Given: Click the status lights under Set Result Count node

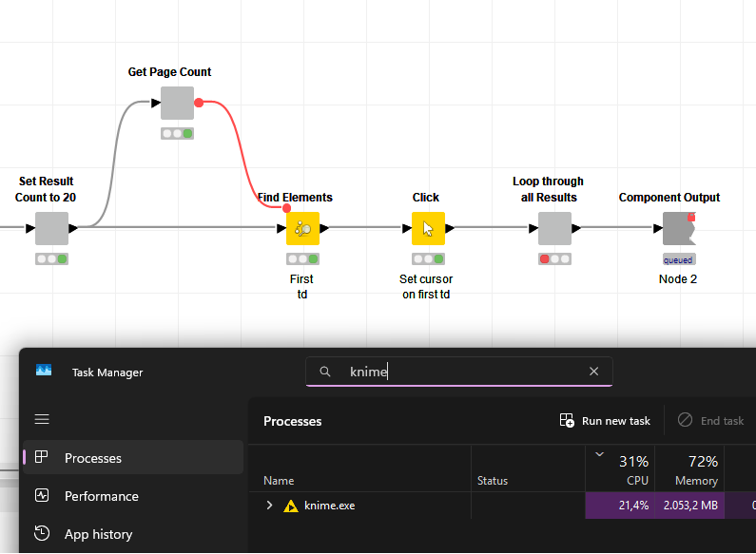Looking at the screenshot, I should [x=51, y=259].
